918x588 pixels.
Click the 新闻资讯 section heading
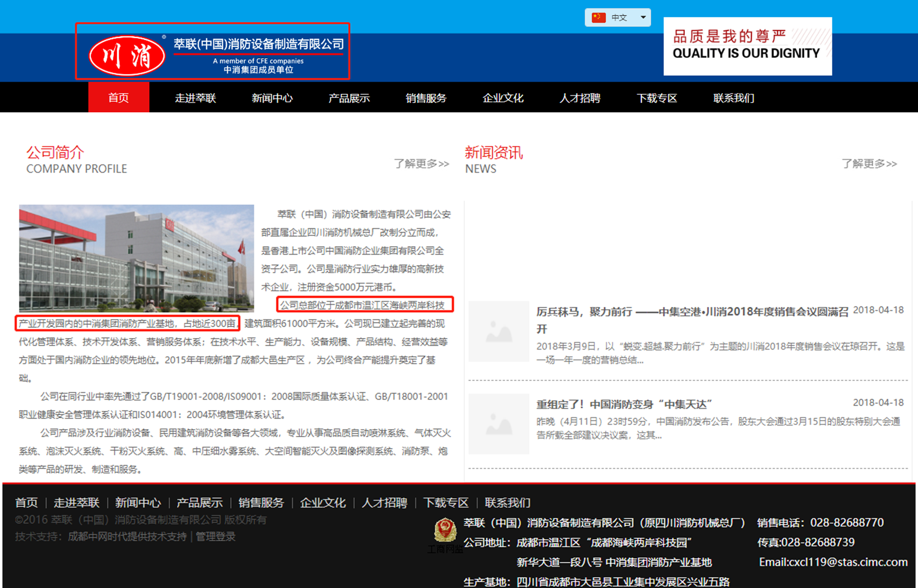pos(494,153)
